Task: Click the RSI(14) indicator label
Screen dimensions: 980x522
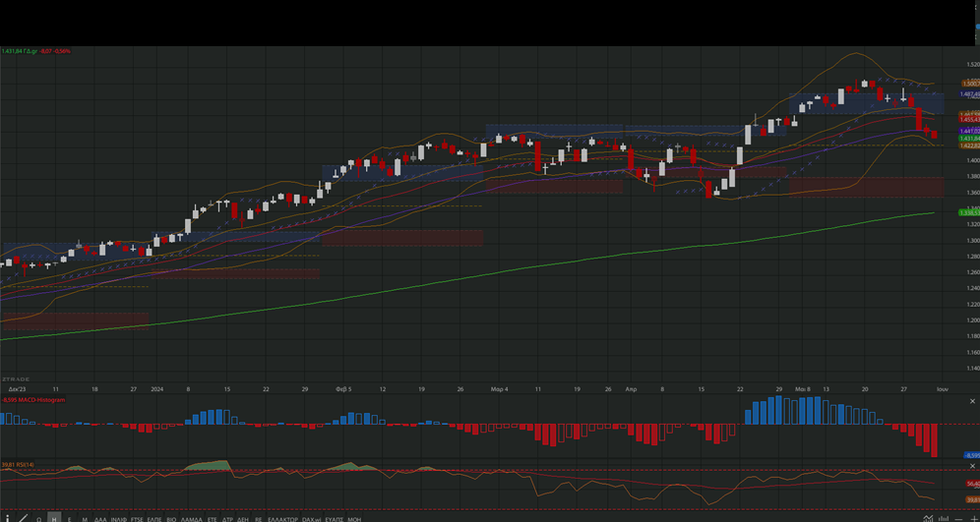Action: 18,465
